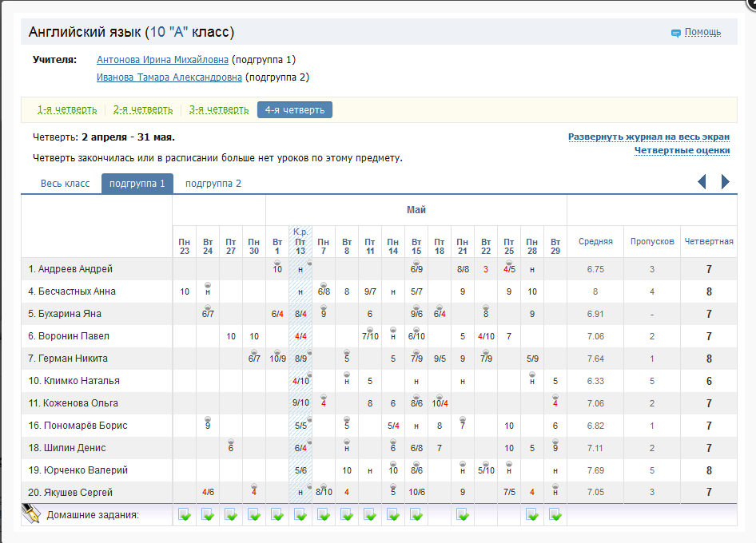Select student 10. Климко Наталья
Viewport: 756px width, 543px height.
[x=74, y=381]
